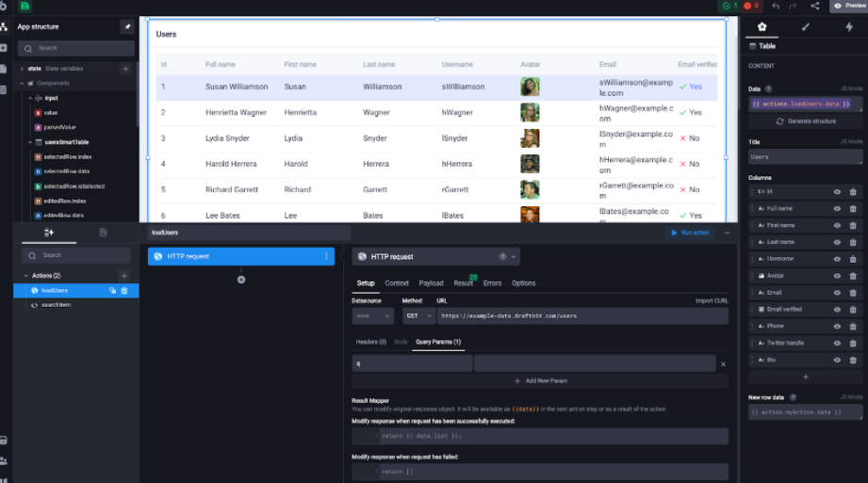868x483 pixels.
Task: Delete the Full name column
Action: click(x=853, y=208)
